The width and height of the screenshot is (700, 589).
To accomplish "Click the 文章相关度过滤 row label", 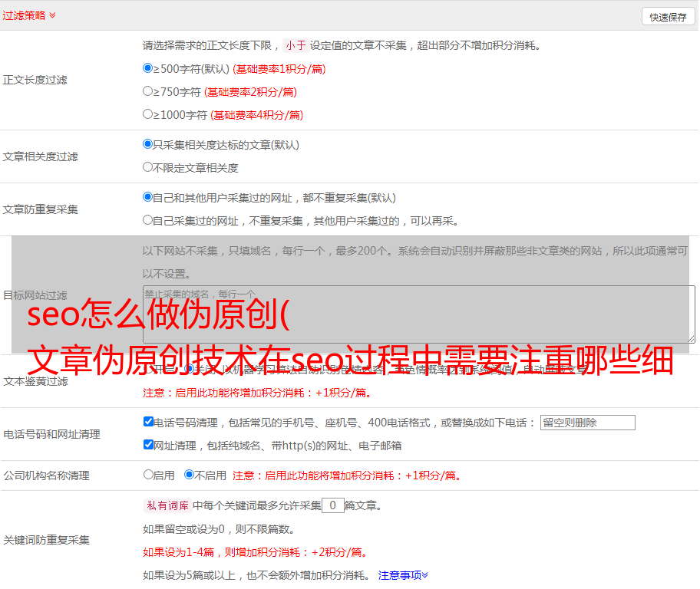I will (40, 156).
